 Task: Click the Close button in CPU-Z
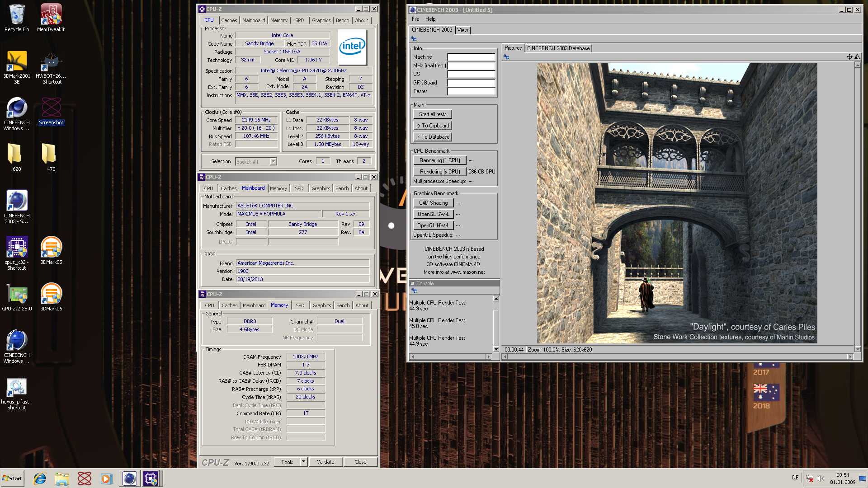360,462
